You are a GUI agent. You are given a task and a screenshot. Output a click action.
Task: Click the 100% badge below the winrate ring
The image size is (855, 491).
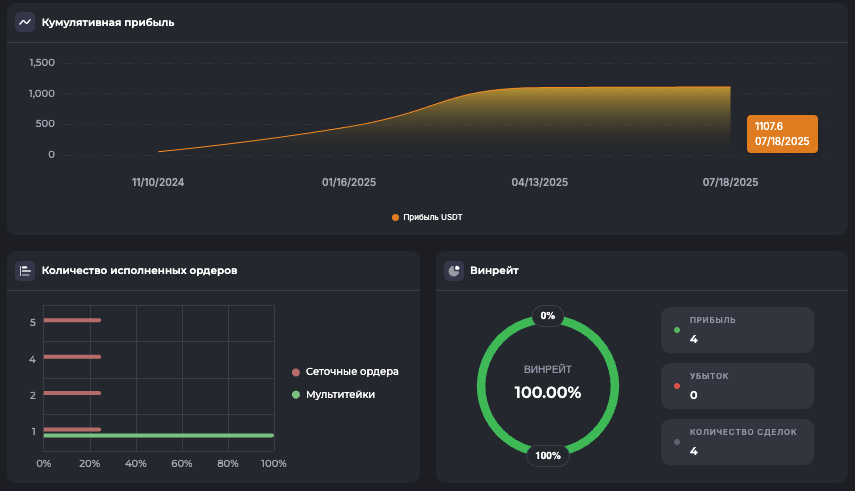(547, 455)
